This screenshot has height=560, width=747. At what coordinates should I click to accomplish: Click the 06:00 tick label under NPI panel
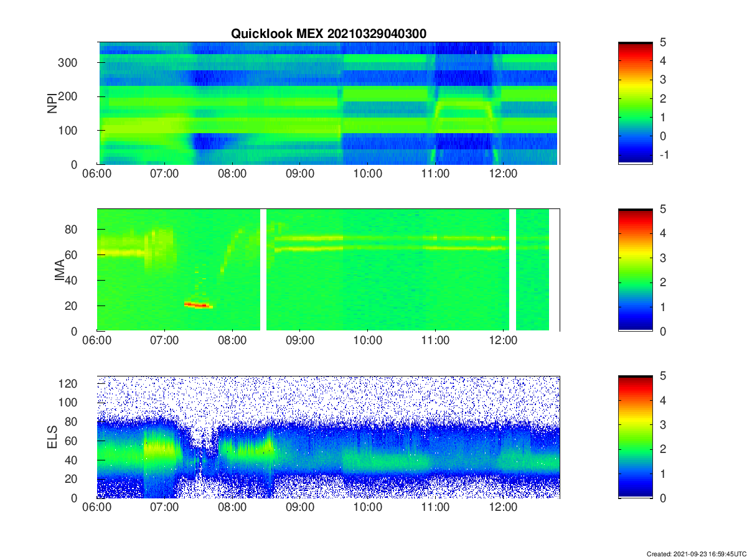97,174
